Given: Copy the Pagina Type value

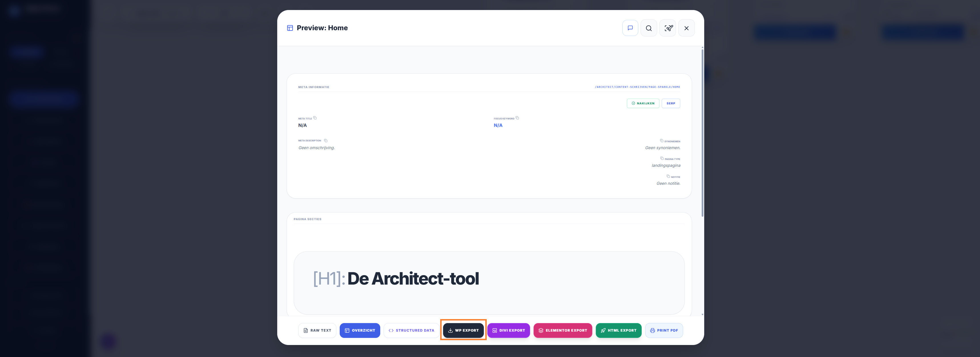Looking at the screenshot, I should pyautogui.click(x=662, y=159).
